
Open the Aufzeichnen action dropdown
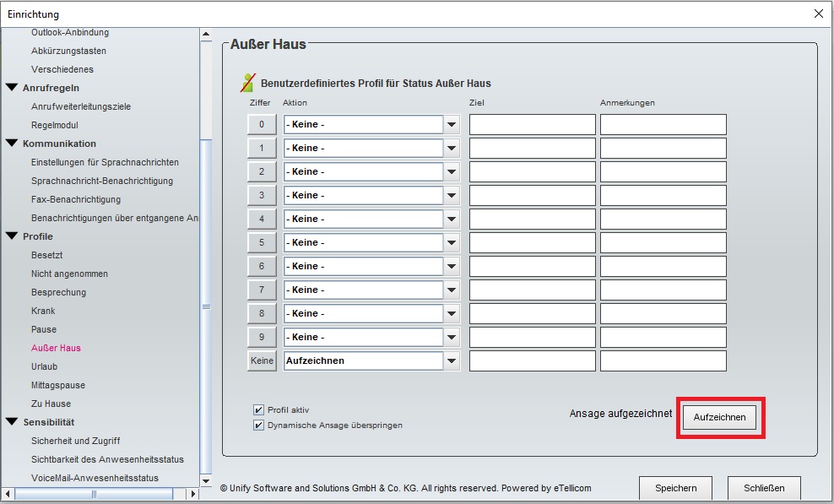pyautogui.click(x=452, y=361)
